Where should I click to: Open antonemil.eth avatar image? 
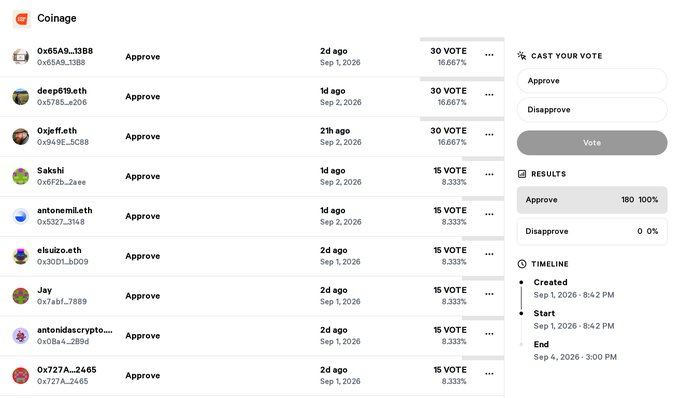20,216
